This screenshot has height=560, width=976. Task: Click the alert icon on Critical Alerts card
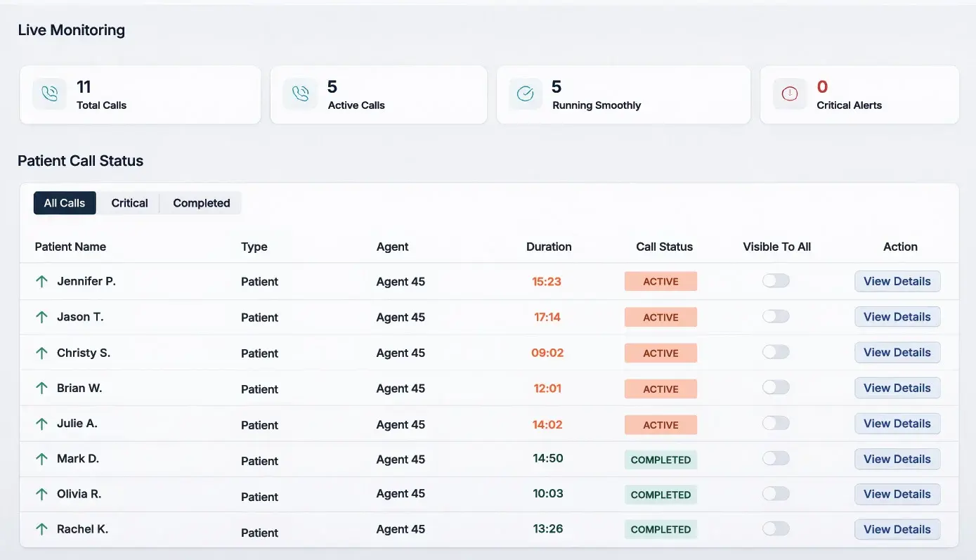789,91
